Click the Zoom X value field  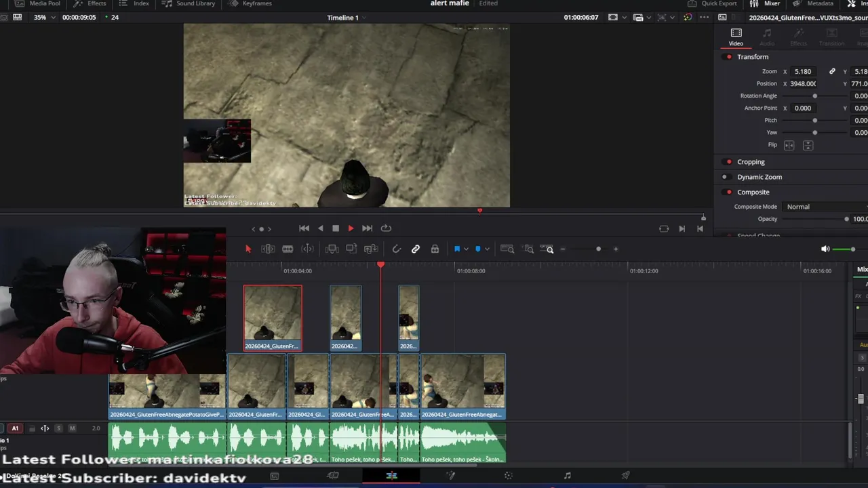click(805, 71)
